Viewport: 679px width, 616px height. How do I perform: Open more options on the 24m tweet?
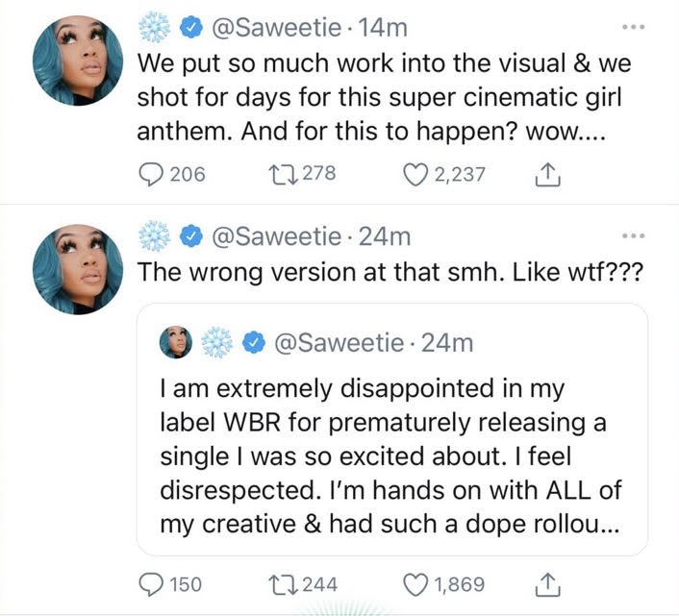(634, 234)
